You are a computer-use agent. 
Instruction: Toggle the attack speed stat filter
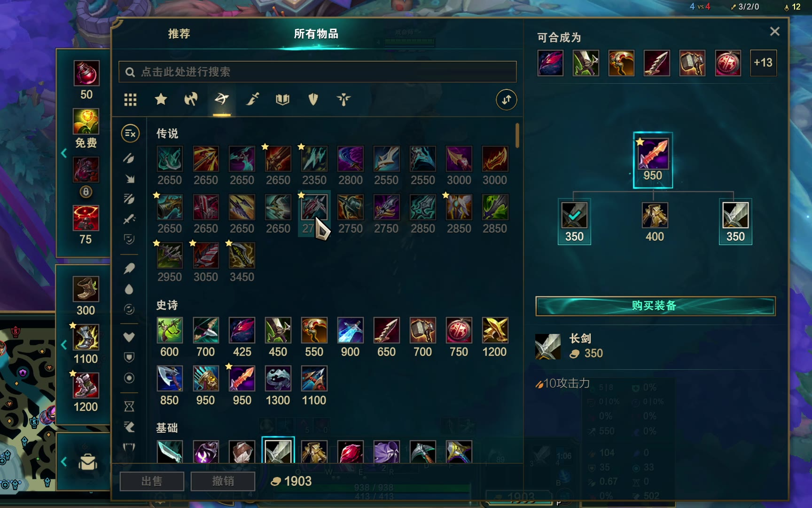tap(129, 199)
